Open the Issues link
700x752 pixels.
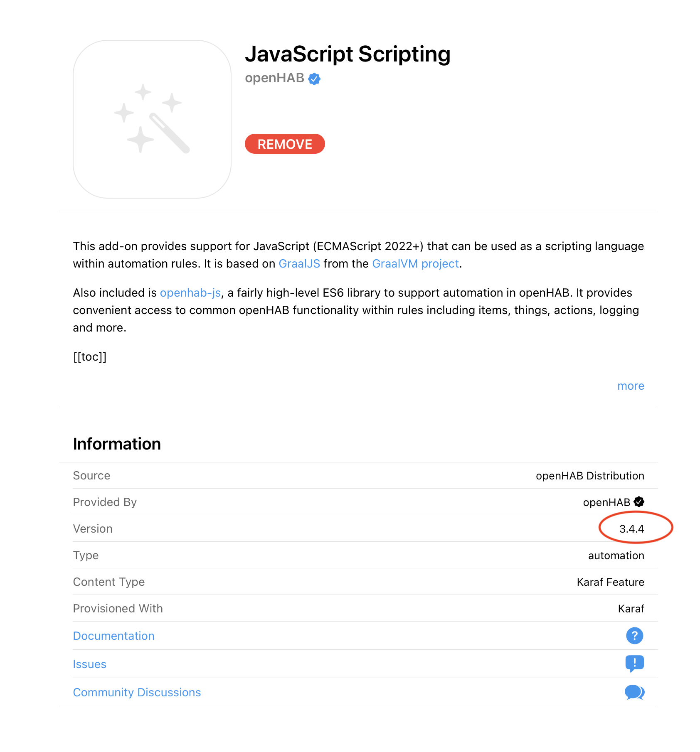pos(89,664)
